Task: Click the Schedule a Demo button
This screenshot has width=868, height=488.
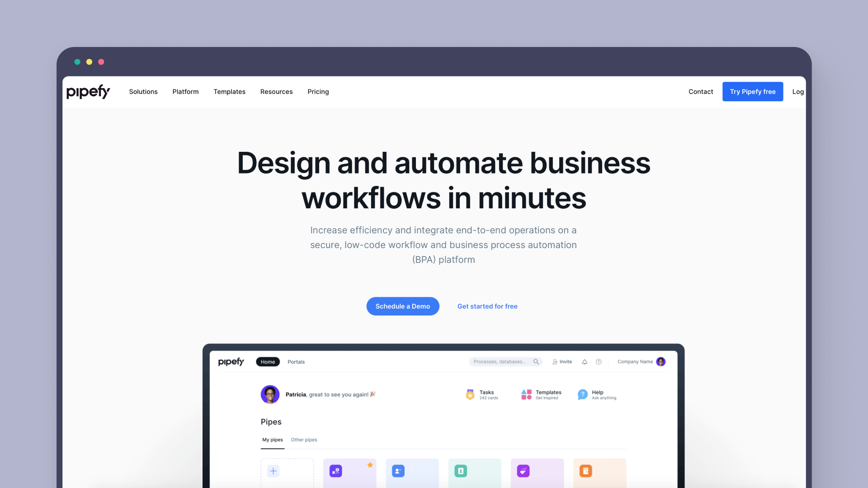Action: pyautogui.click(x=402, y=305)
